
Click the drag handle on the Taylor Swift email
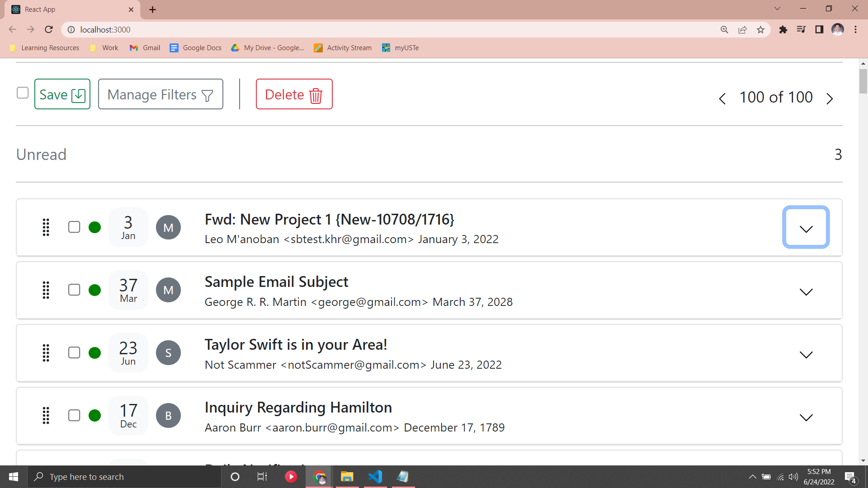tap(46, 353)
